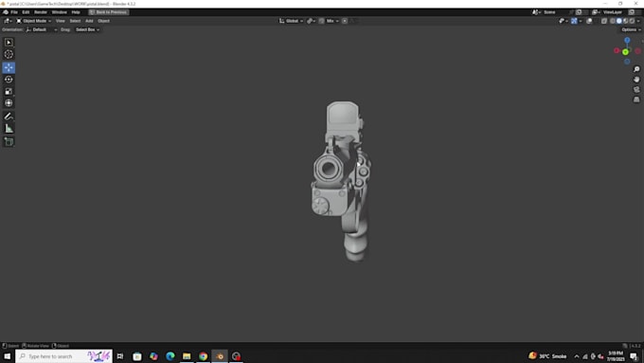This screenshot has height=363, width=644.
Task: Click the add view layer icon
Action: pyautogui.click(x=632, y=12)
